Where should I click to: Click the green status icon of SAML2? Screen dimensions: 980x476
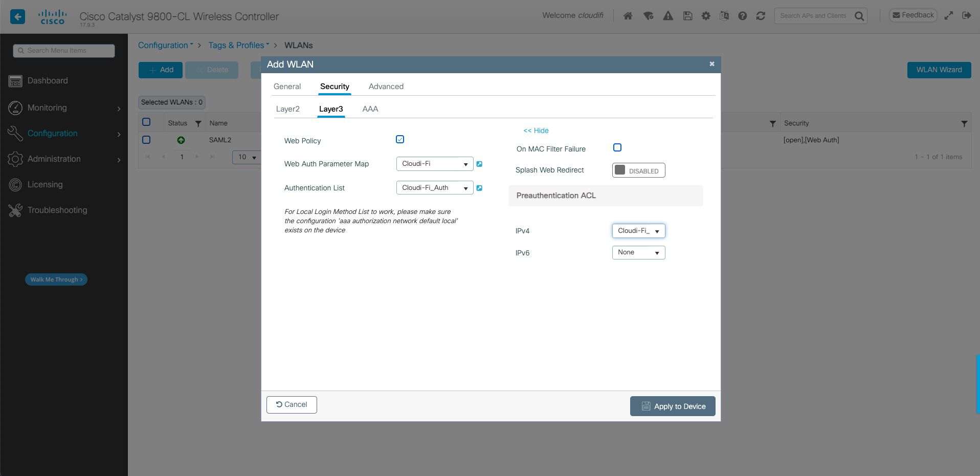click(x=181, y=140)
